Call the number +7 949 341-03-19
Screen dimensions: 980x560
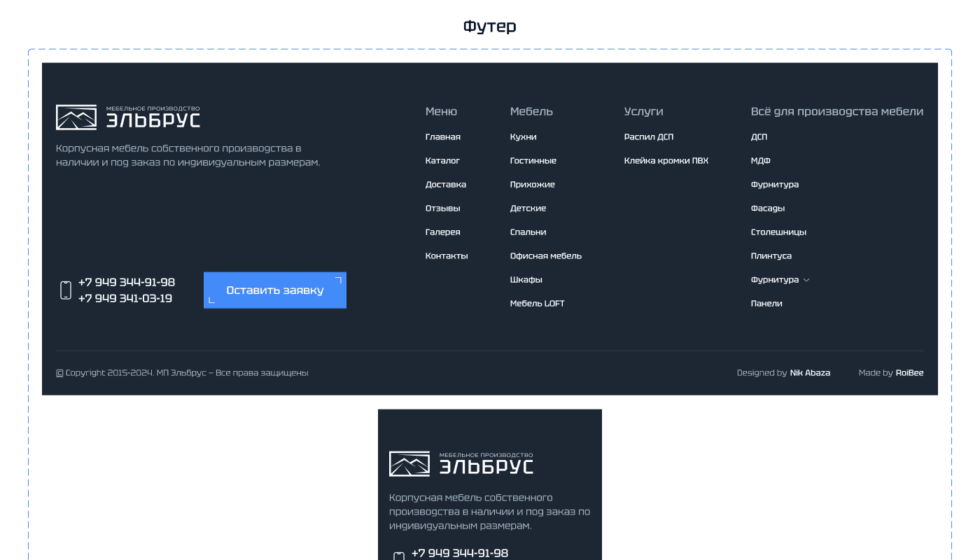point(125,299)
